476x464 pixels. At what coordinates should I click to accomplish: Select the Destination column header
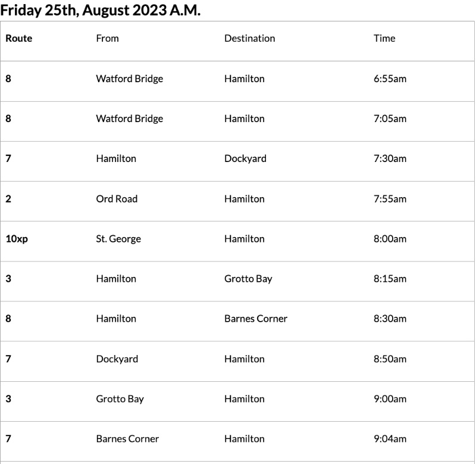point(249,38)
